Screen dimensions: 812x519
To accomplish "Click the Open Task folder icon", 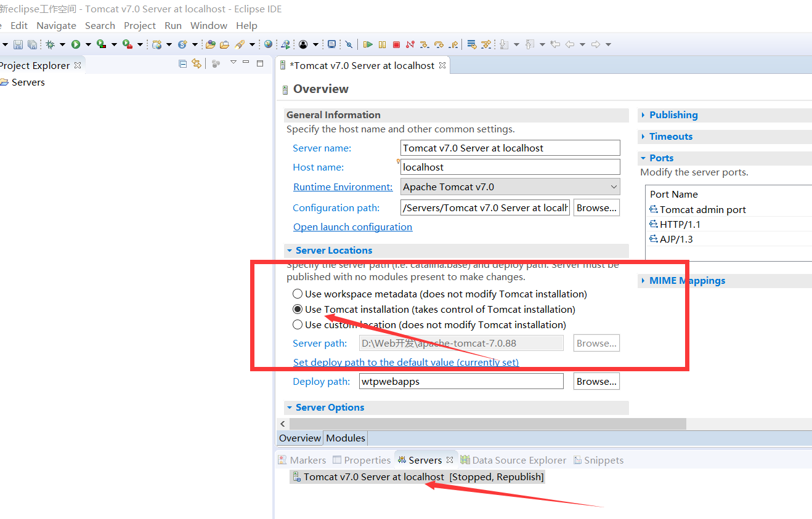I will pyautogui.click(x=224, y=44).
